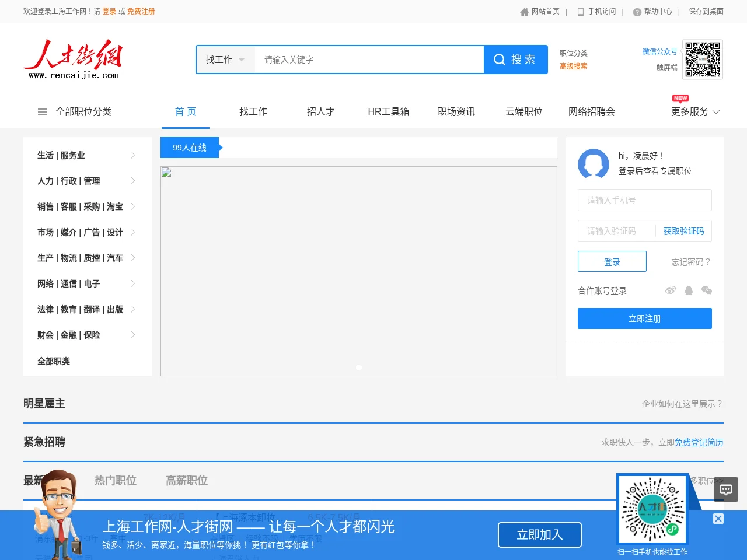This screenshot has width=747, height=560.
Task: Click the 免费登记简历 link
Action: pos(699,443)
